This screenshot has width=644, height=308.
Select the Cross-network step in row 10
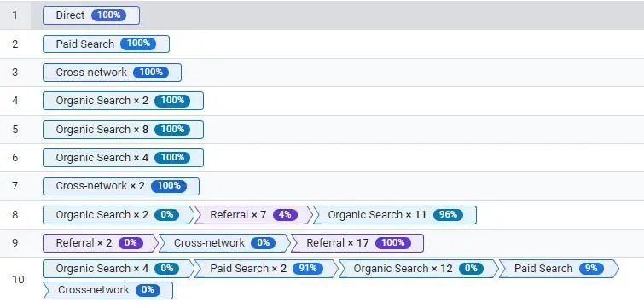[x=107, y=290]
